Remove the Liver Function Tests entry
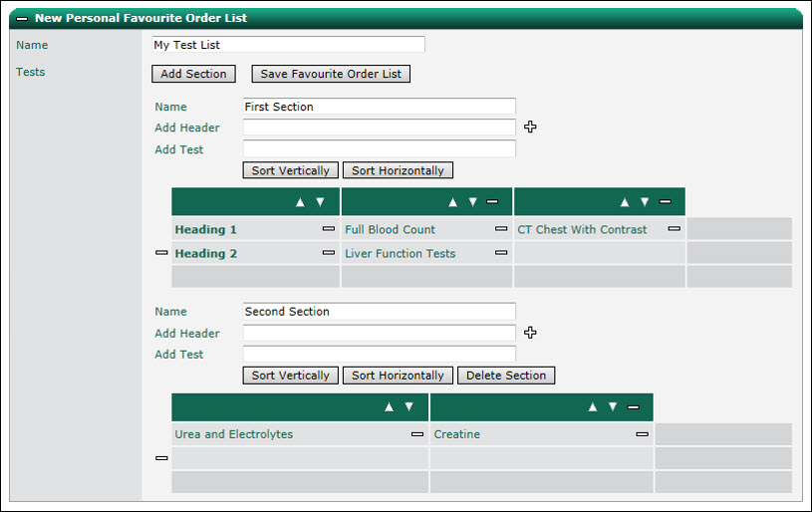The width and height of the screenshot is (812, 512). click(501, 253)
